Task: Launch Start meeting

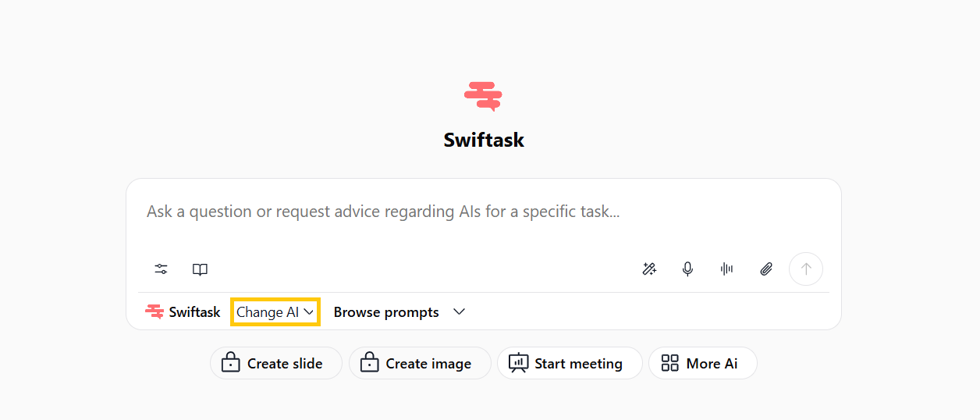Action: click(x=570, y=363)
